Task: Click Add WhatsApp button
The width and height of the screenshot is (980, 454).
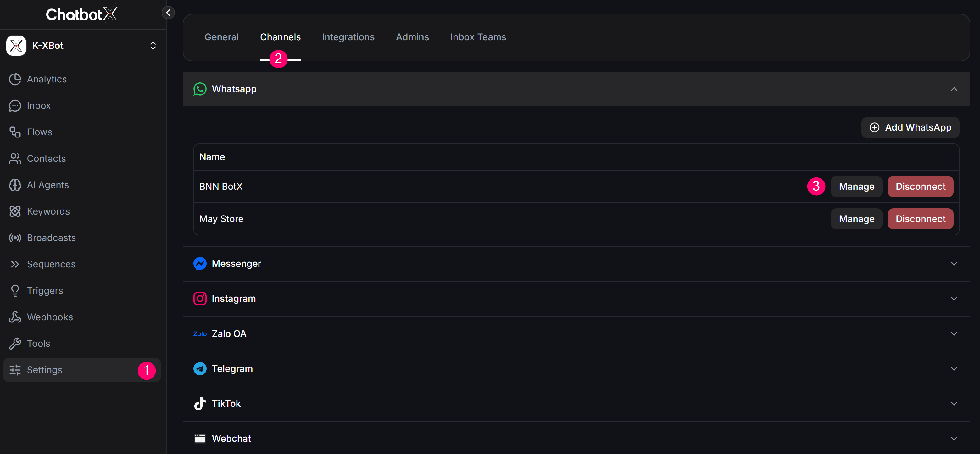Action: tap(910, 127)
